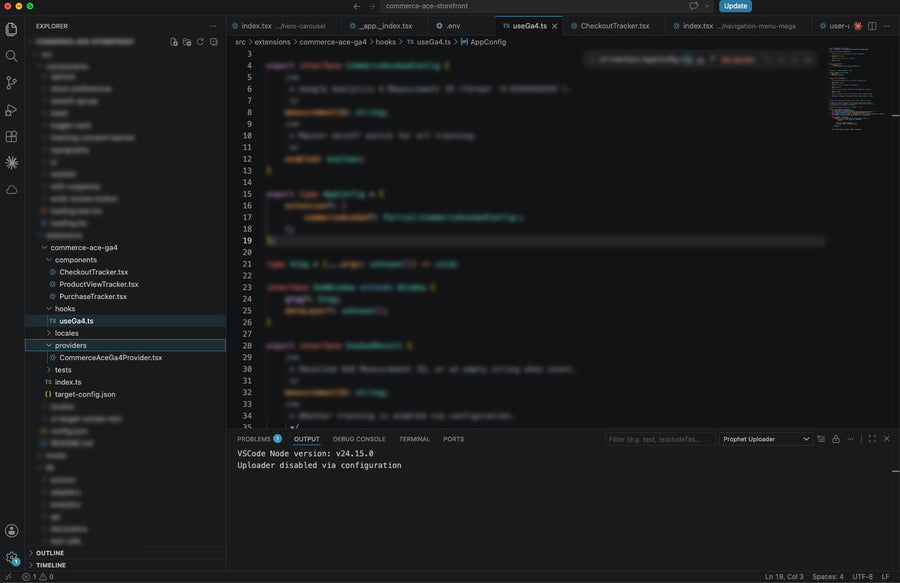Switch to index.tsx navigation-menu-mega tab
Viewport: 900px width, 583px height.
tap(739, 26)
